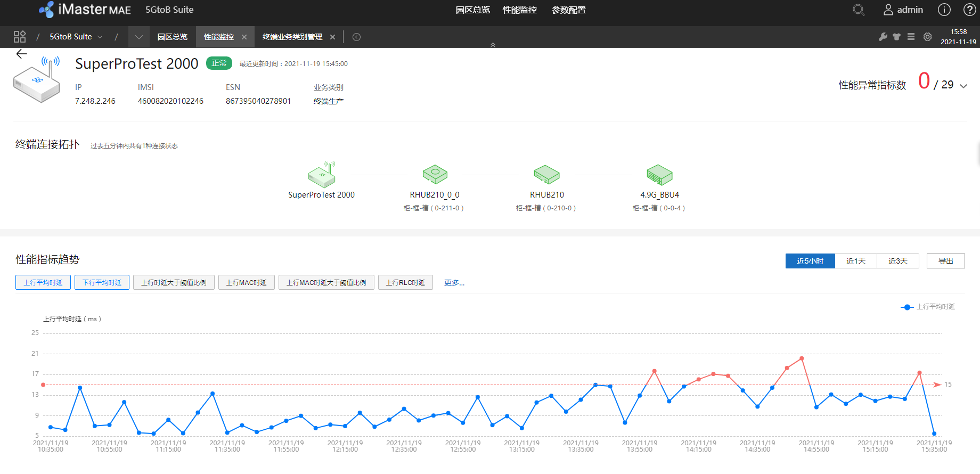The width and height of the screenshot is (980, 474).
Task: Select 近3天 time range
Action: point(898,261)
